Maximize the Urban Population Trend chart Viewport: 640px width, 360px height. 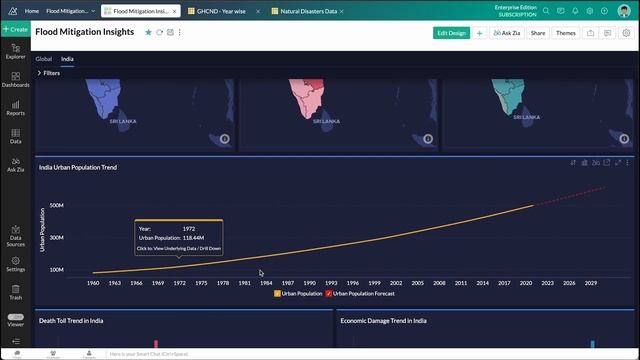pos(618,163)
